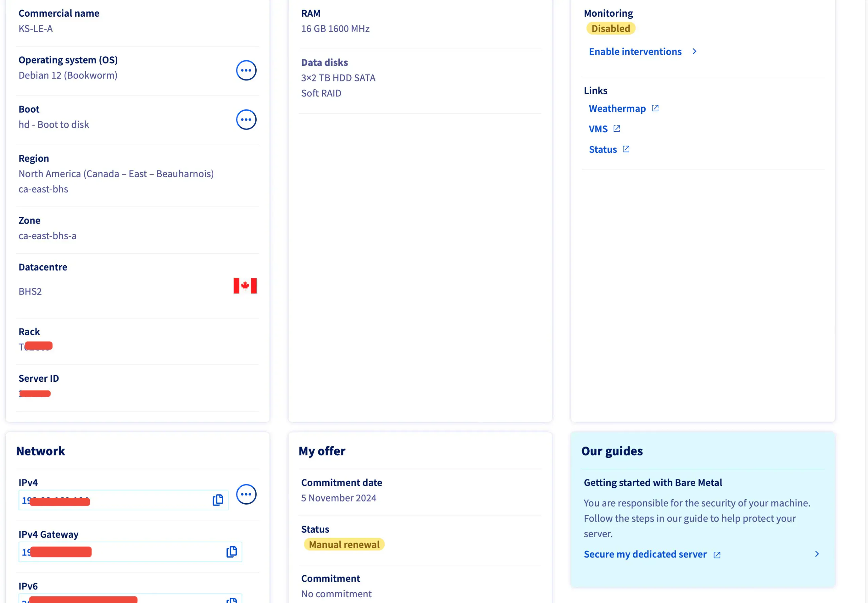Select the text hd - Boot to disk
The width and height of the screenshot is (868, 603).
(x=54, y=124)
